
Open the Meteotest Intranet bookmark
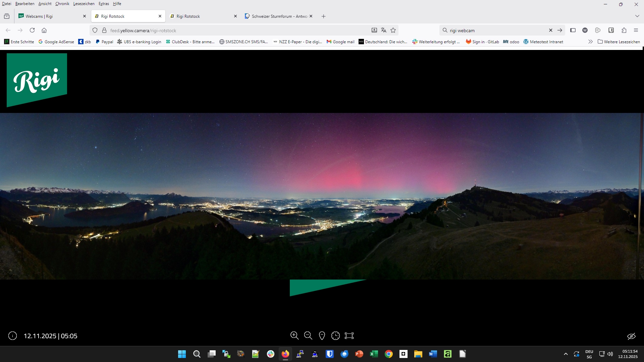[543, 42]
